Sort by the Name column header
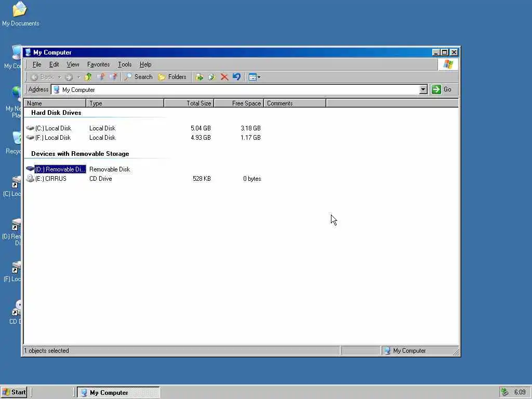 pyautogui.click(x=55, y=103)
